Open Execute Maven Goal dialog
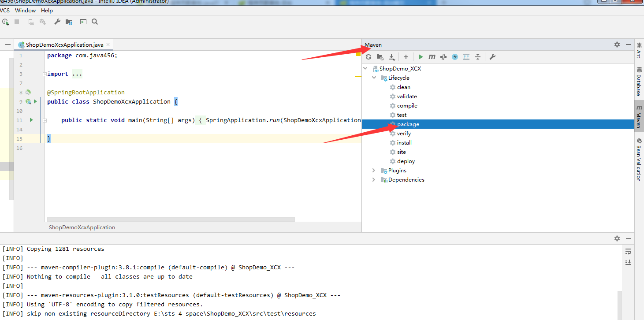Screen dimensions: 644x320 (x=432, y=57)
